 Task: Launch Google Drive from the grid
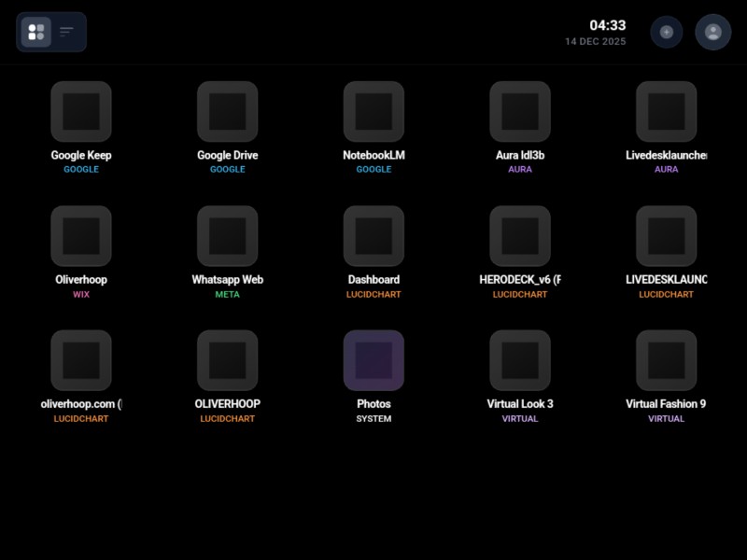point(227,112)
